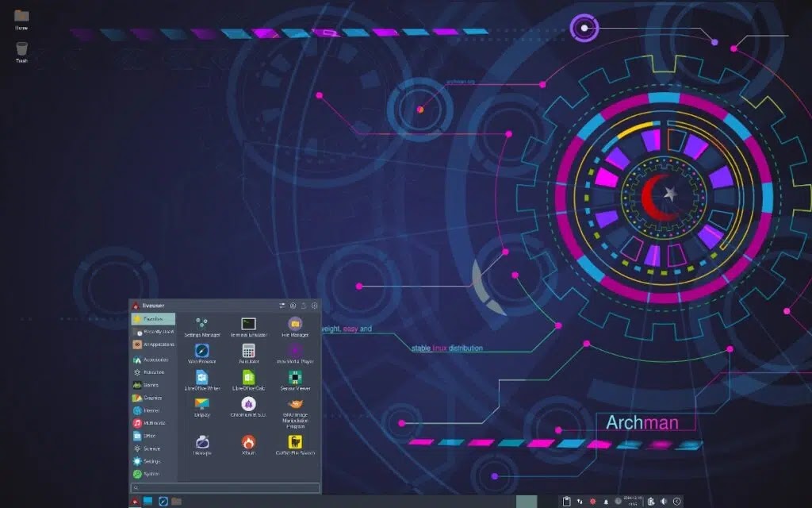Open the Multimedia category

pos(153,423)
